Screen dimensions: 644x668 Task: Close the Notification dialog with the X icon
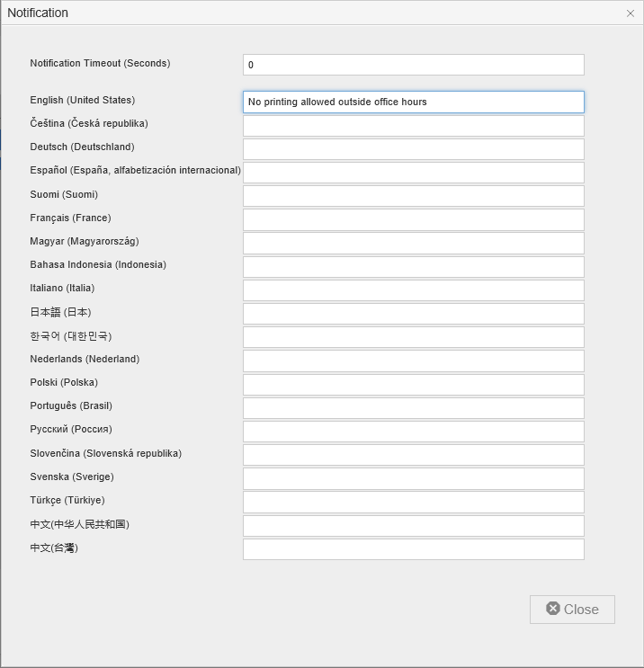click(630, 13)
